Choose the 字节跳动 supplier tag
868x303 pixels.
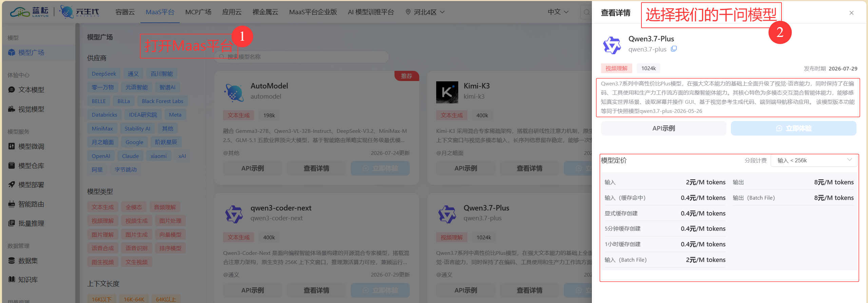126,169
